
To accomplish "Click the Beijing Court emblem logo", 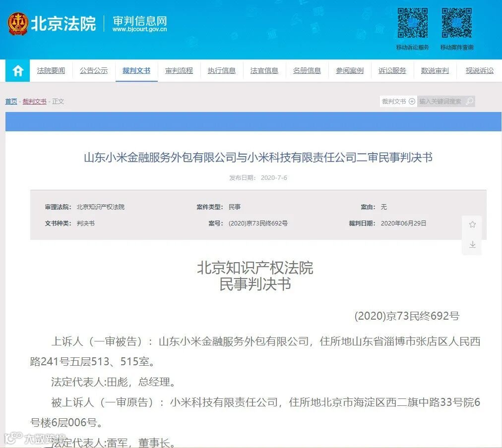I will pyautogui.click(x=18, y=24).
